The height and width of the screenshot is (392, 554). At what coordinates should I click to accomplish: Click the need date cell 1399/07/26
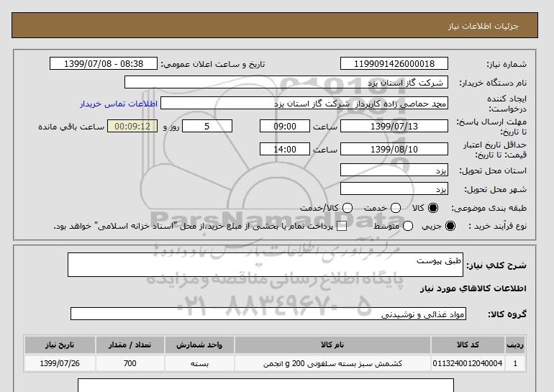point(60,363)
